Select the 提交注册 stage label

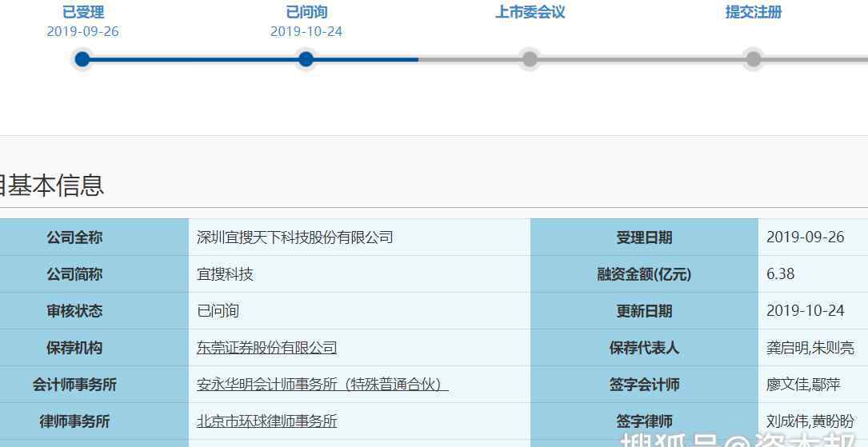[x=754, y=12]
